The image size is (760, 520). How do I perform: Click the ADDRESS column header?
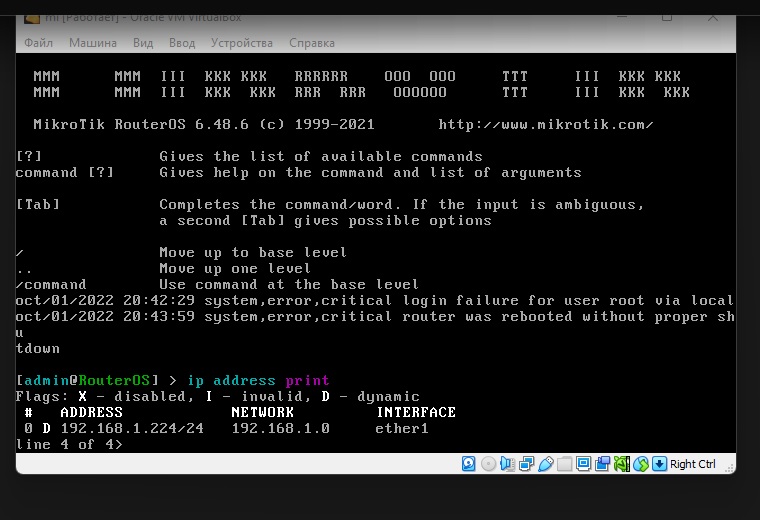coord(91,412)
